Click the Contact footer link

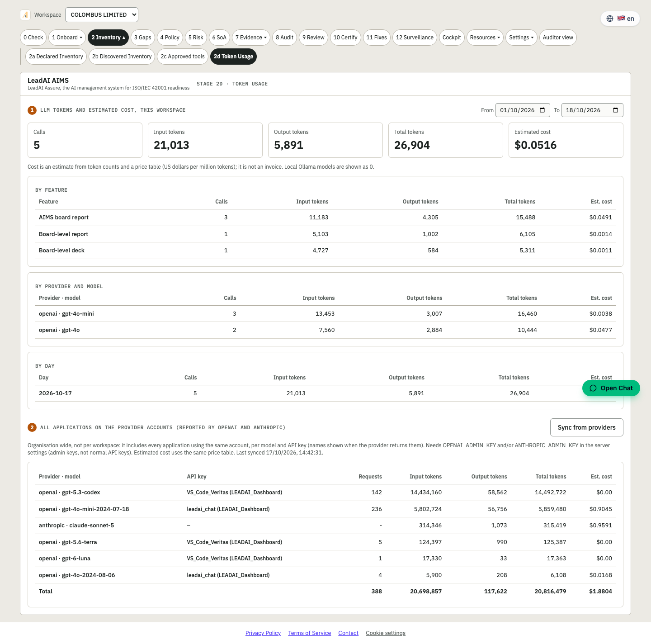tap(349, 633)
